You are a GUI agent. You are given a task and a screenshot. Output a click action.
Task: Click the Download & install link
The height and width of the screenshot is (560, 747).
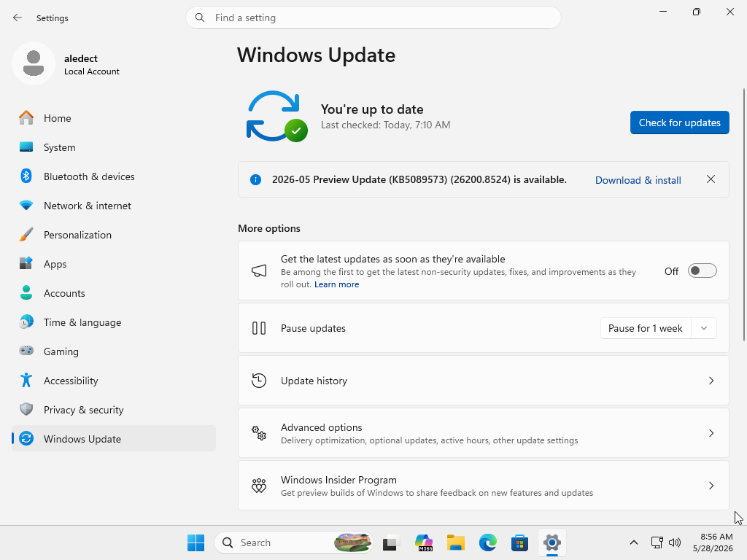coord(638,180)
